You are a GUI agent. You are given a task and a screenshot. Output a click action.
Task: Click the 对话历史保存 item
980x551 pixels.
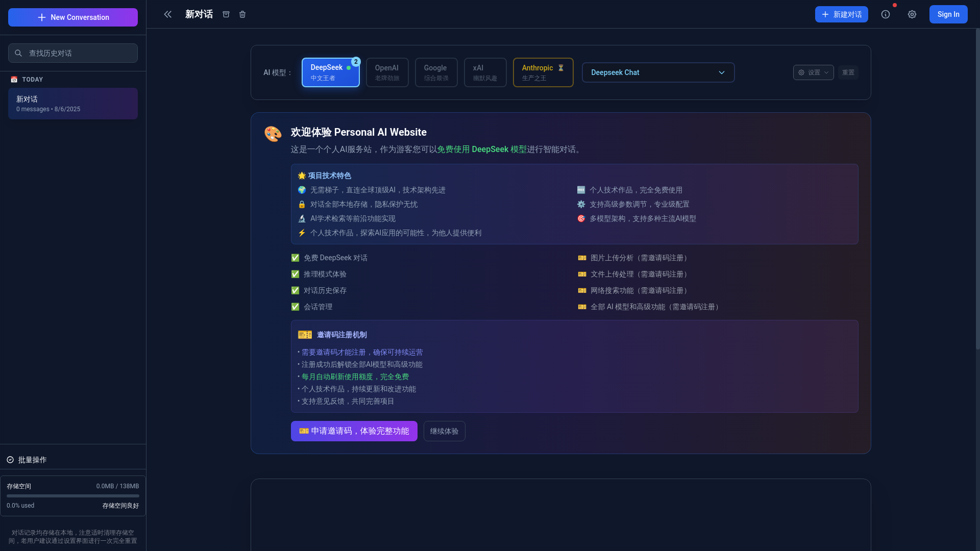325,290
